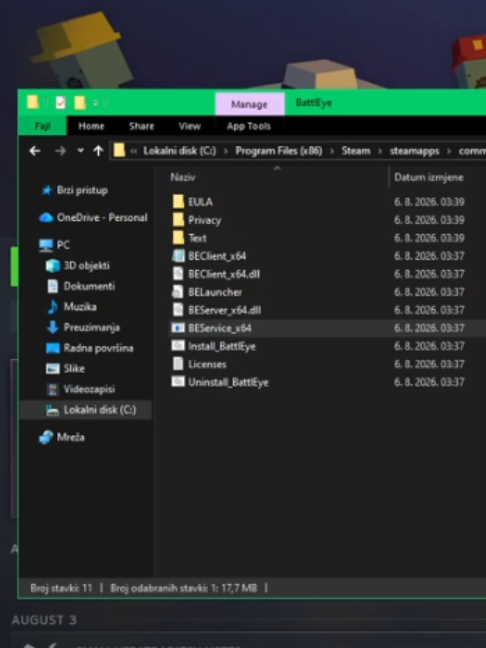Switch to the Home ribbon tab
Image resolution: width=486 pixels, height=648 pixels.
[91, 126]
